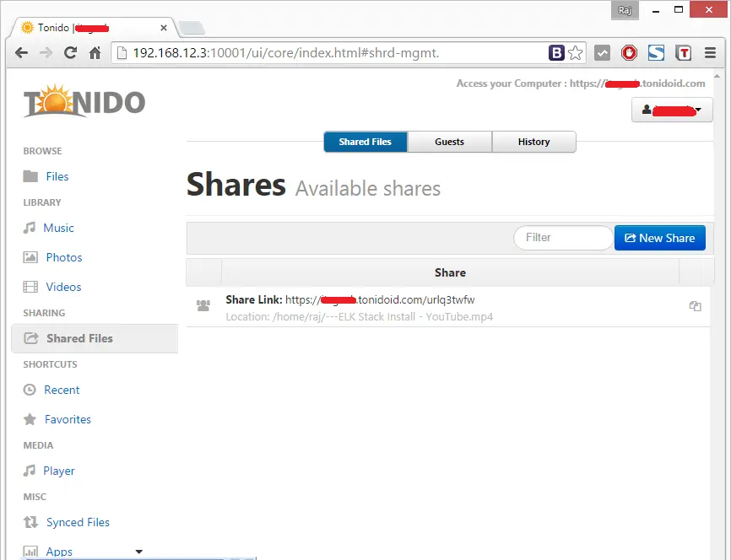Open Favorites shortcut
Screen dimensions: 731x560
pos(68,419)
